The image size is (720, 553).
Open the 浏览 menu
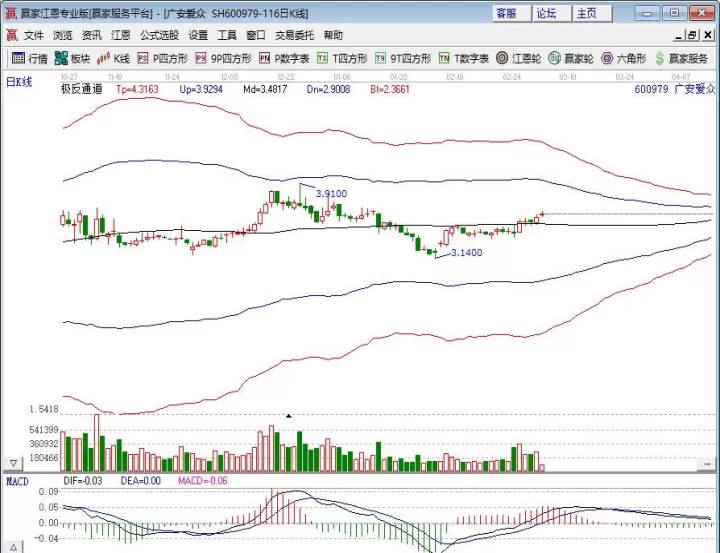pos(62,35)
